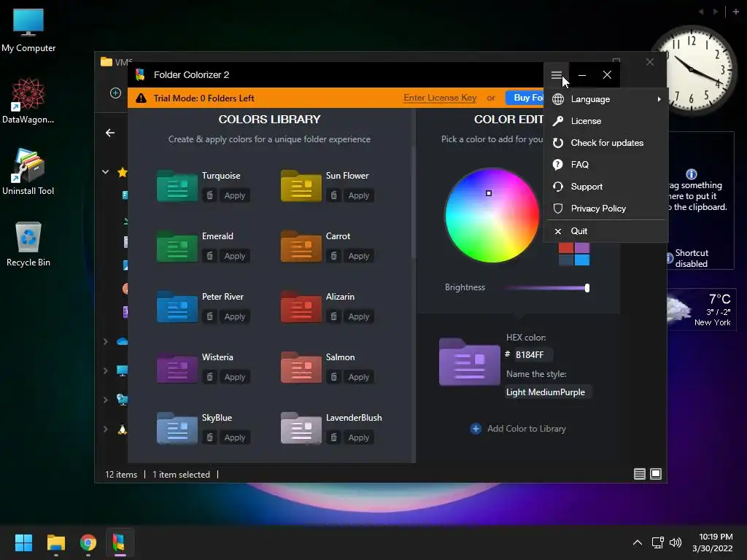Show hidden system tray icons
Image resolution: width=747 pixels, height=560 pixels.
coord(637,542)
